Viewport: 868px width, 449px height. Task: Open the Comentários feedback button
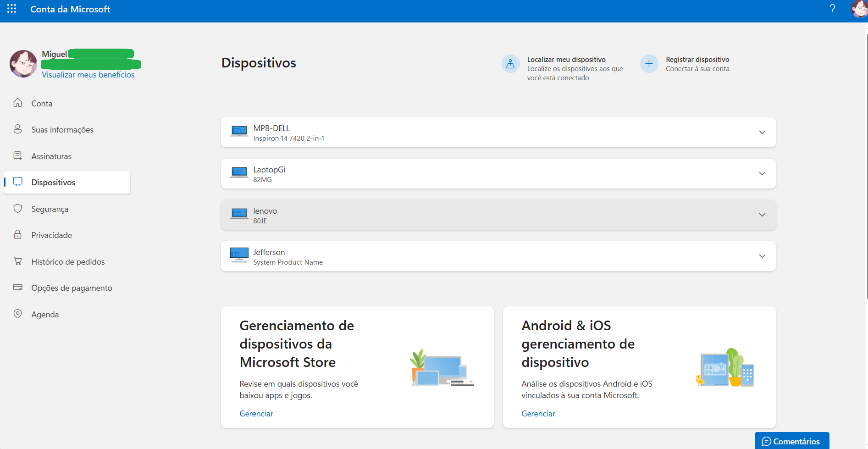792,441
